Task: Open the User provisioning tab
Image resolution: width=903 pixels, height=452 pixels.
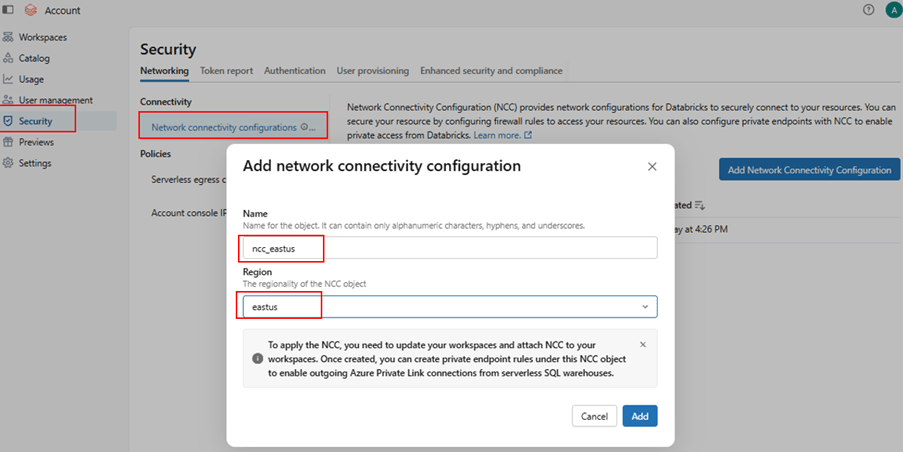Action: [372, 71]
